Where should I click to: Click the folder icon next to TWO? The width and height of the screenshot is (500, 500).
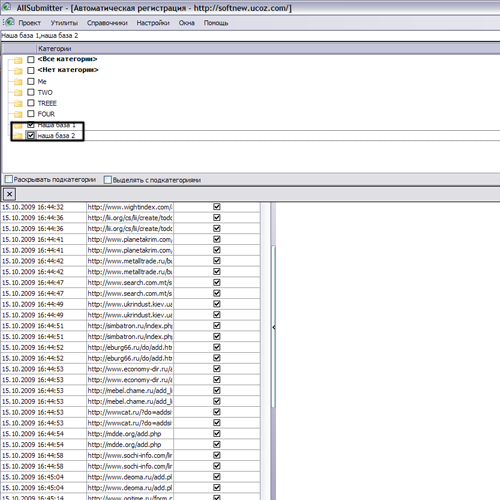click(18, 92)
